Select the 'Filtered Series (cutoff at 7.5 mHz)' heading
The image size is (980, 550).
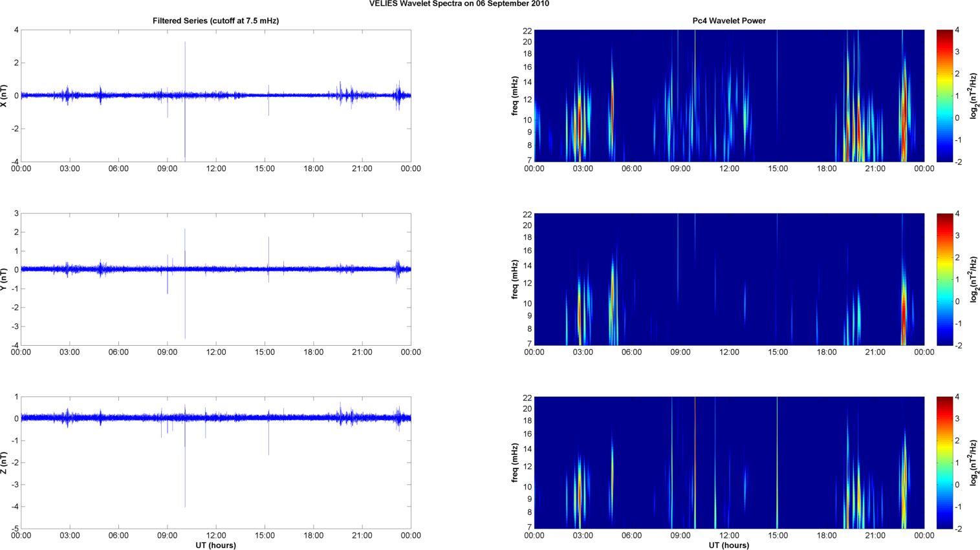coord(215,21)
